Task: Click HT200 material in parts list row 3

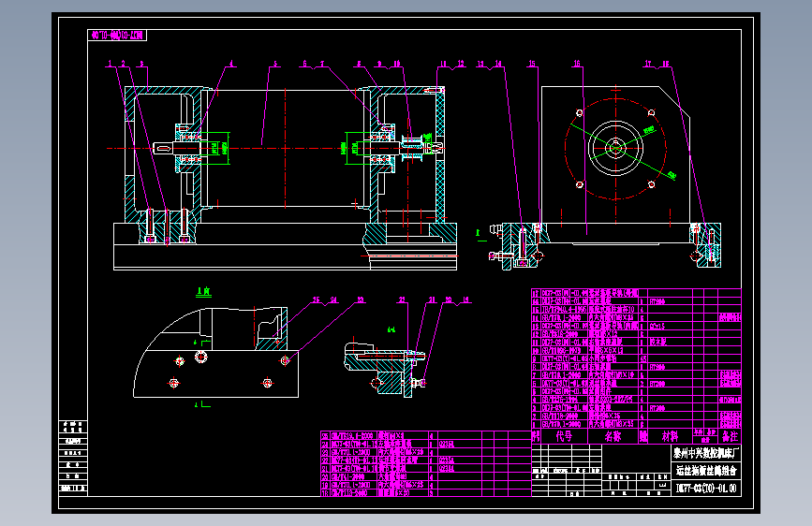Action: (x=657, y=408)
